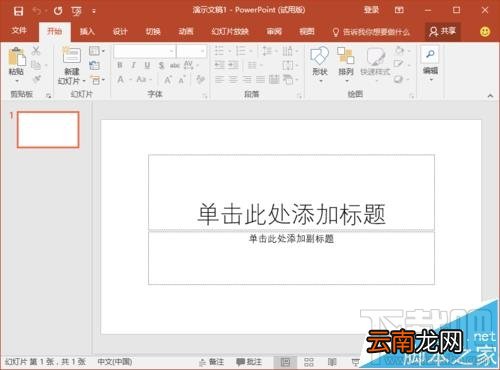
Task: Open the font color A control
Action: tap(123, 79)
